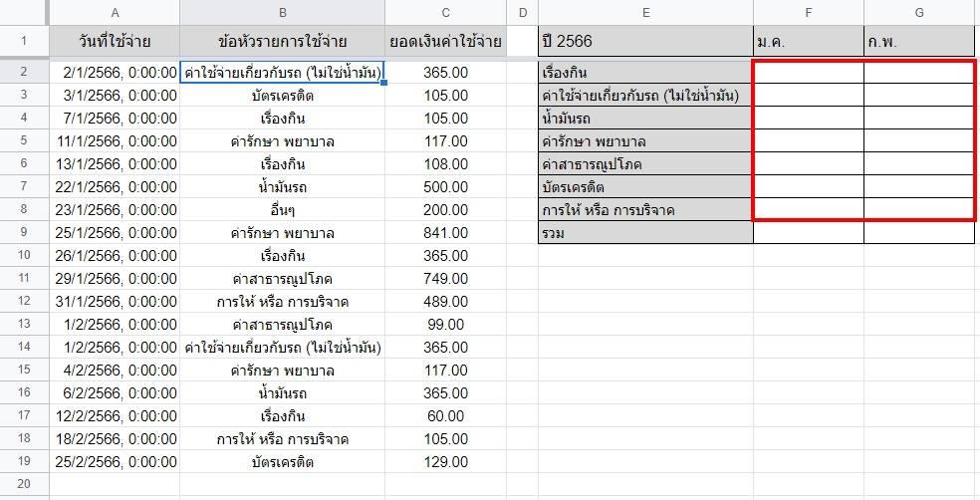Select date cell 25/2/2566, 0:00:00
980x500 pixels.
tap(115, 462)
